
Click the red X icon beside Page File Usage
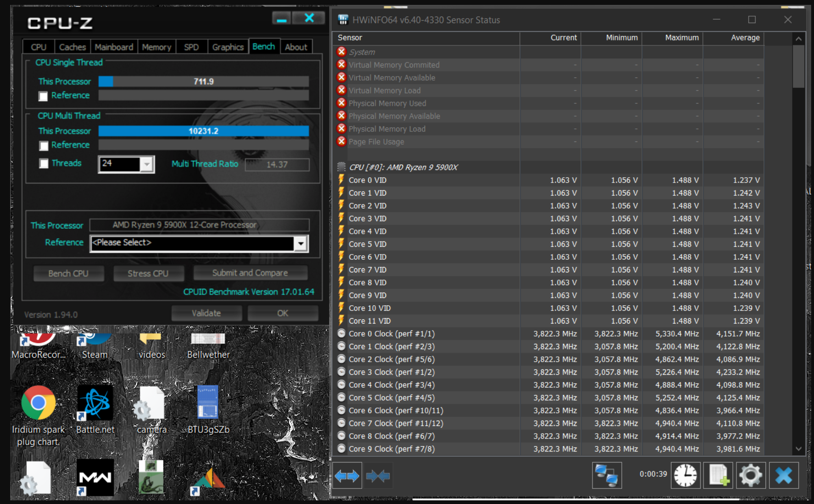coord(342,141)
